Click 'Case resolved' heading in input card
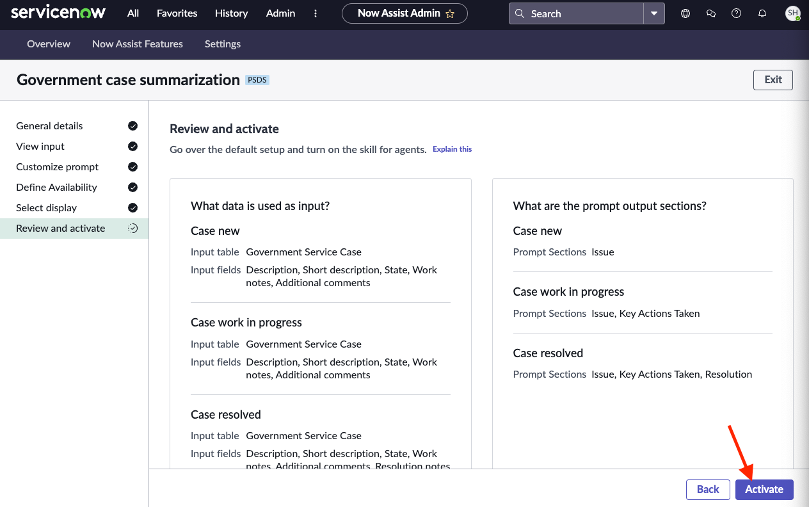The height and width of the screenshot is (508, 810). click(226, 414)
